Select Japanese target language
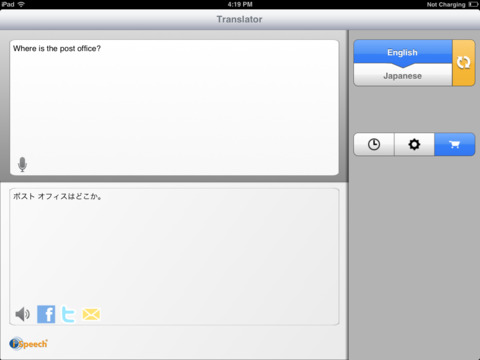The width and height of the screenshot is (480, 360). point(403,76)
